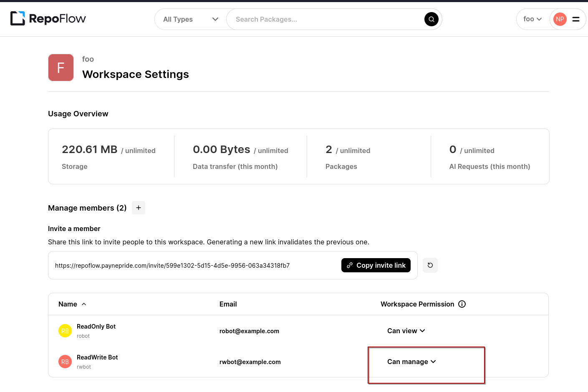Image resolution: width=588 pixels, height=392 pixels.
Task: Focus the Search Packages input field
Action: (x=326, y=19)
